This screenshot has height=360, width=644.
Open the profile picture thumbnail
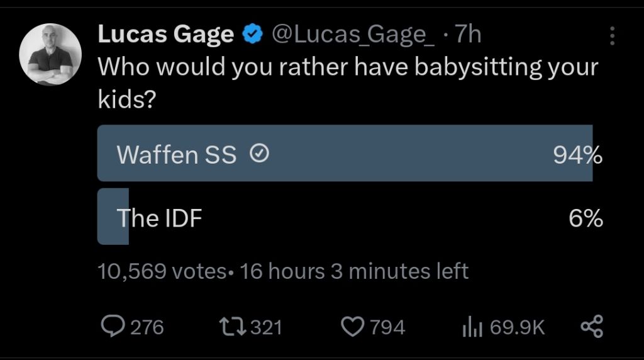pyautogui.click(x=51, y=55)
